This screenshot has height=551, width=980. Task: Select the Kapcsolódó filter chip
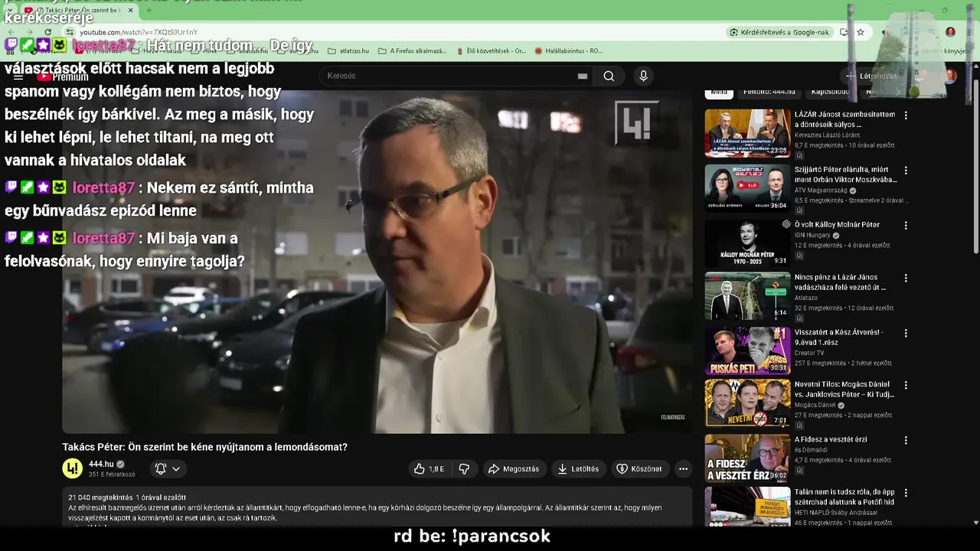(830, 93)
